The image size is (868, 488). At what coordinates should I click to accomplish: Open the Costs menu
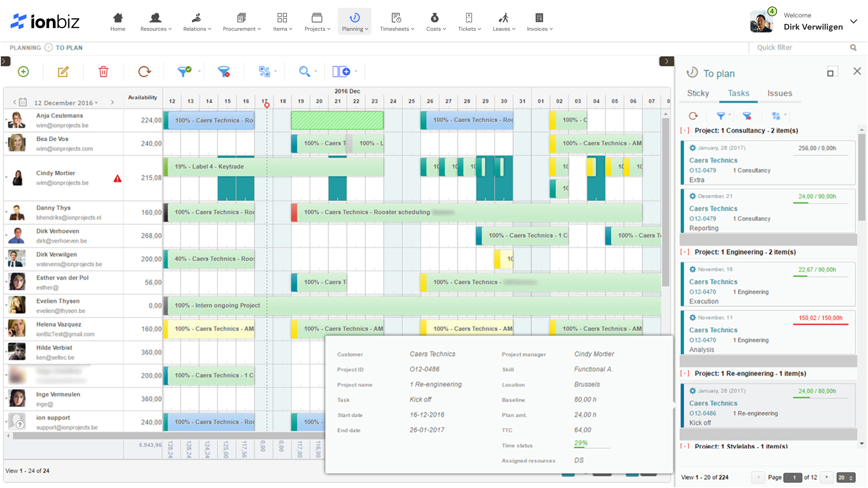point(436,22)
